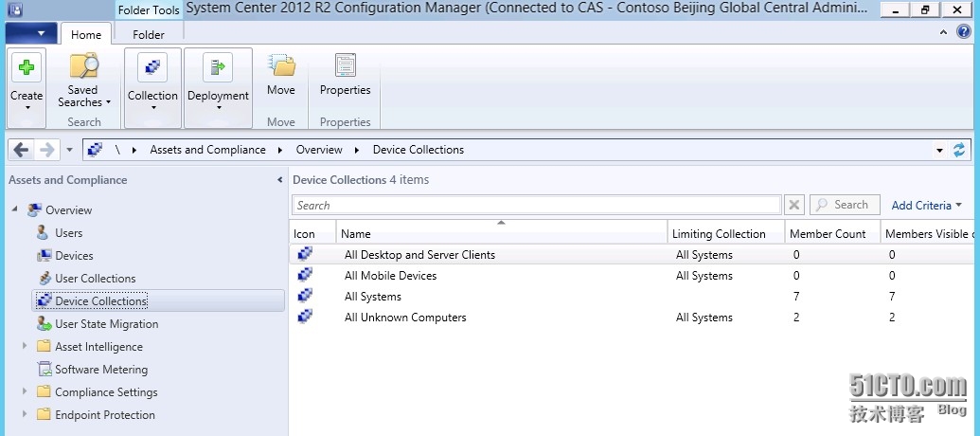Image resolution: width=980 pixels, height=436 pixels.
Task: Click icon of All Systems row
Action: click(304, 296)
